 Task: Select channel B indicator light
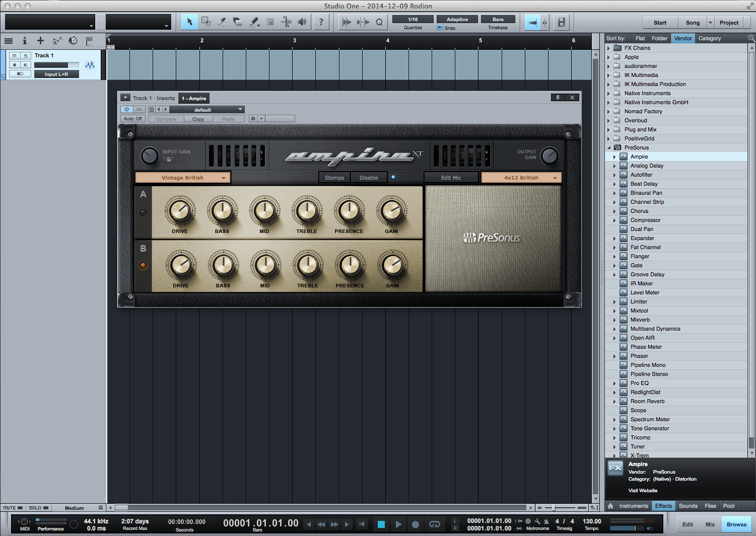click(143, 265)
